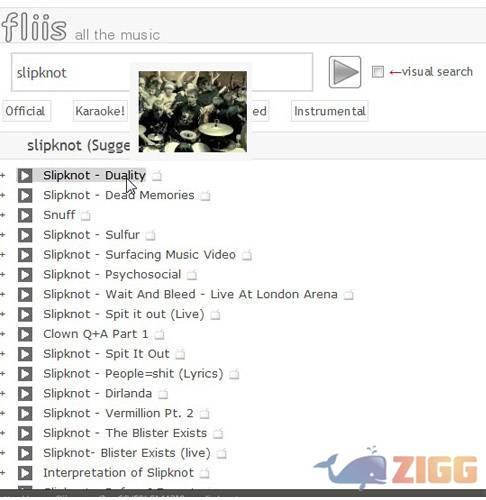The width and height of the screenshot is (486, 500).
Task: Expand plus sign beside The Blister Exists
Action: point(3,433)
